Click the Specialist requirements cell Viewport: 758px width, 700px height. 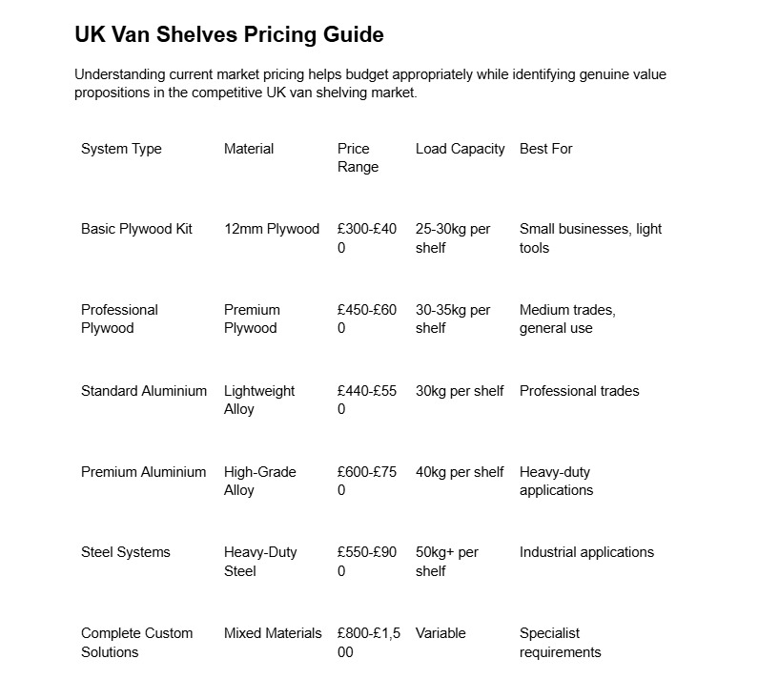tap(561, 643)
